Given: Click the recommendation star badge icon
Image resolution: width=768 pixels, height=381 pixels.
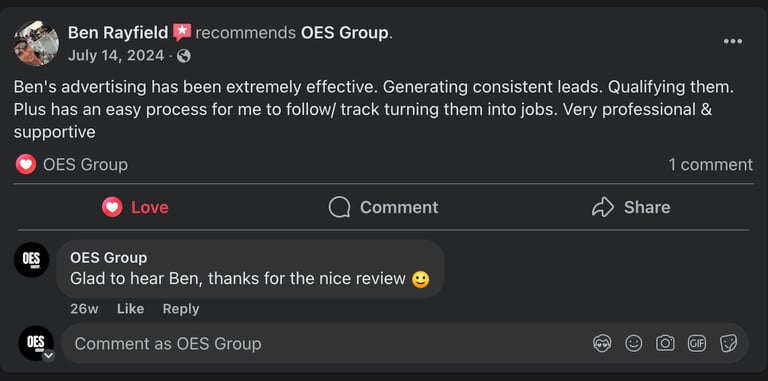Looking at the screenshot, I should click(x=182, y=33).
